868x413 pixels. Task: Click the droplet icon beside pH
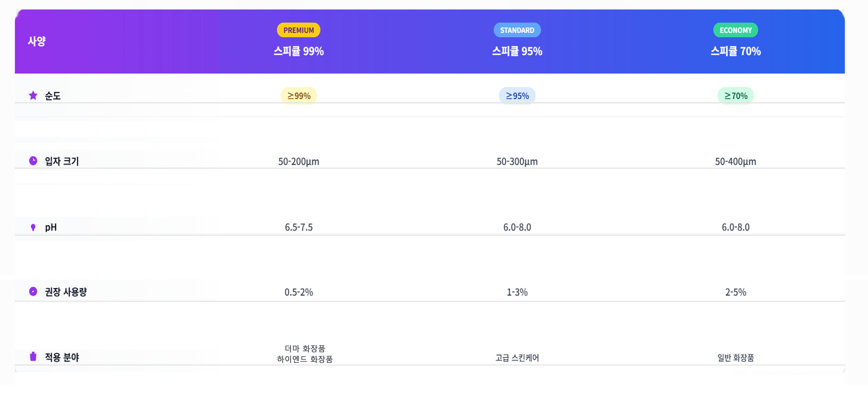coord(33,227)
